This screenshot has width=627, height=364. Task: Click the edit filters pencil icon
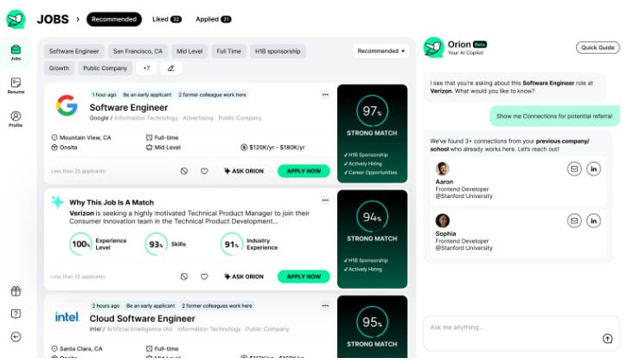(170, 68)
